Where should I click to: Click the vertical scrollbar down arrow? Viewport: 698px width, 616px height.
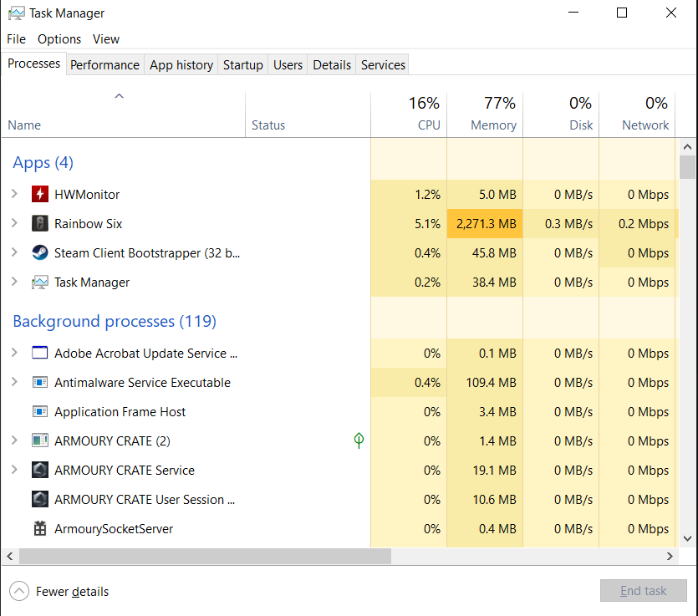point(687,538)
